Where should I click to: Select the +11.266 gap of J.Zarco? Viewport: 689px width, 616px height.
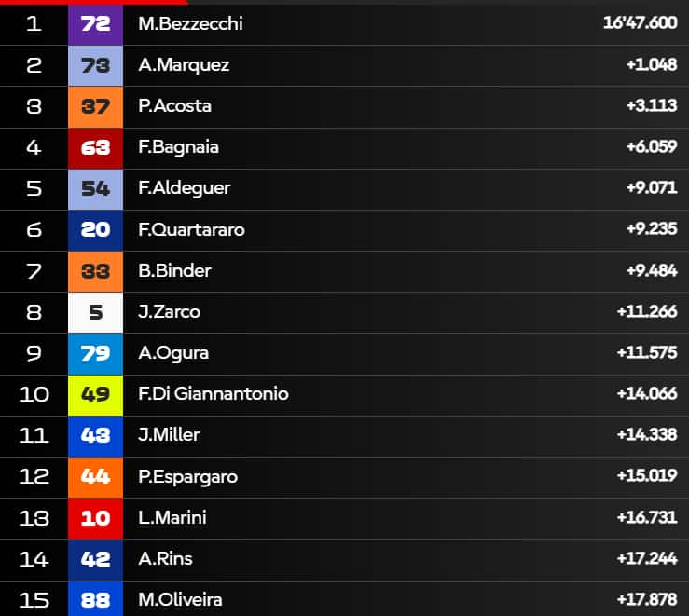click(647, 311)
